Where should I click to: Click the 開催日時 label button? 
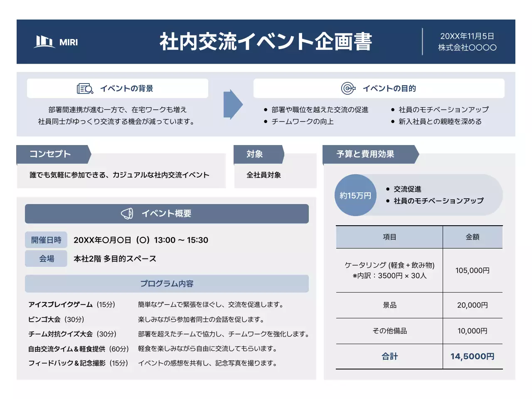tap(46, 239)
